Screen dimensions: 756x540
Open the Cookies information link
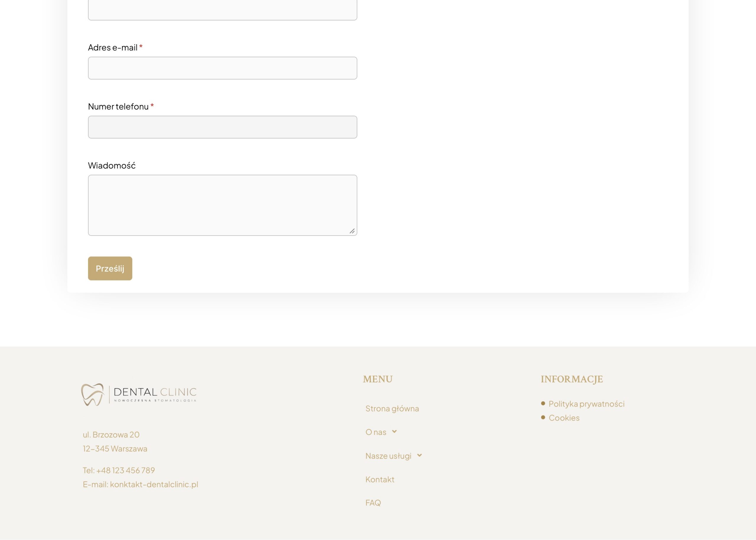point(564,418)
